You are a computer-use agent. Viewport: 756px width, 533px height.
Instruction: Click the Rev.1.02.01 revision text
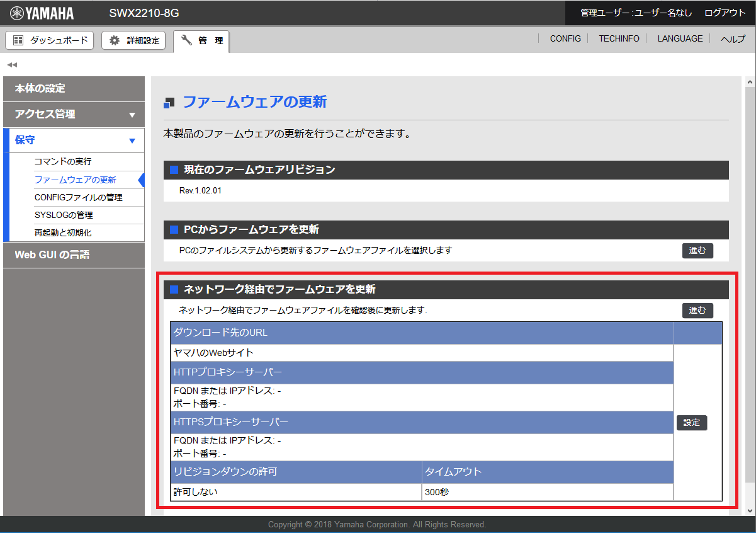(200, 190)
